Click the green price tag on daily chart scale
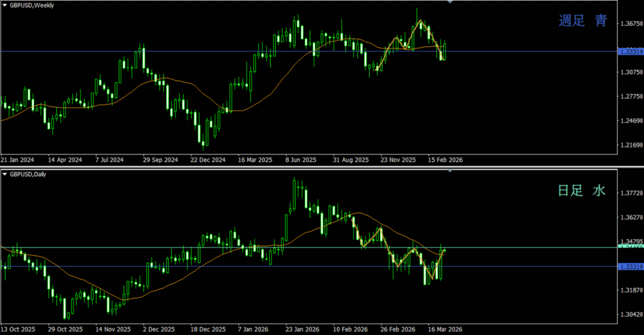 pyautogui.click(x=630, y=247)
